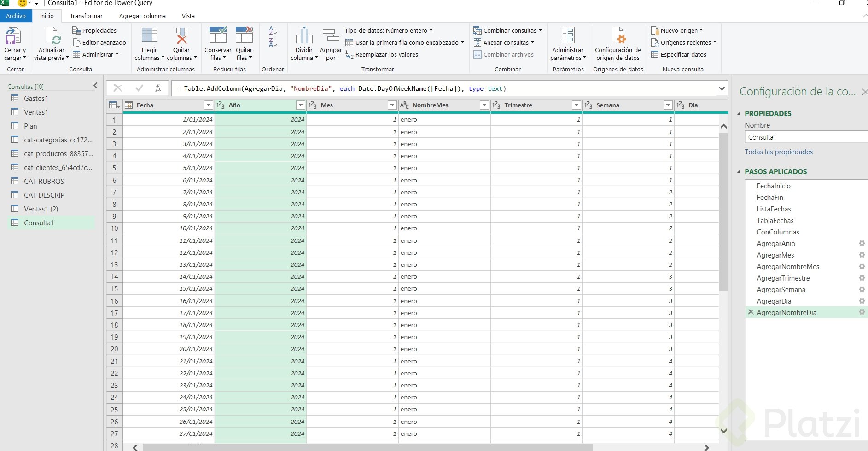Click the Dividir columna icon
Viewport: 868px width, 451px height.
[304, 36]
